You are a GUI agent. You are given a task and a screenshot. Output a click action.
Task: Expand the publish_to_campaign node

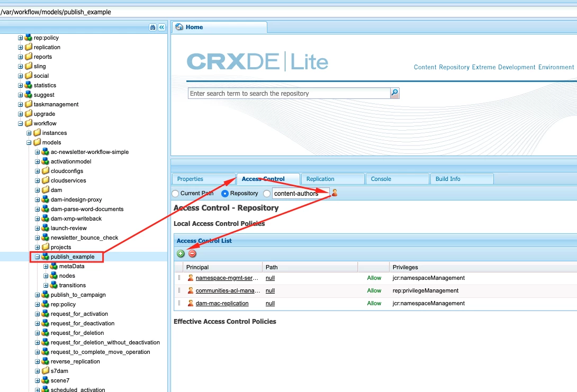tap(37, 295)
